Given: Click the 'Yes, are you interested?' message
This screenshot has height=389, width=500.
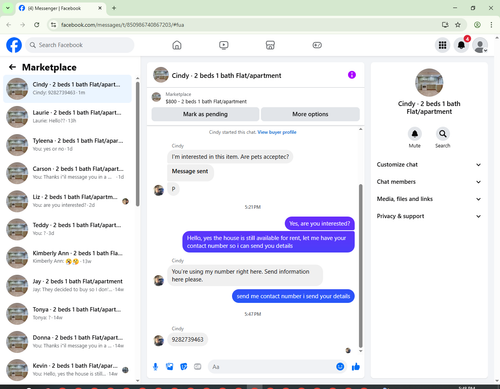Looking at the screenshot, I should click(319, 223).
